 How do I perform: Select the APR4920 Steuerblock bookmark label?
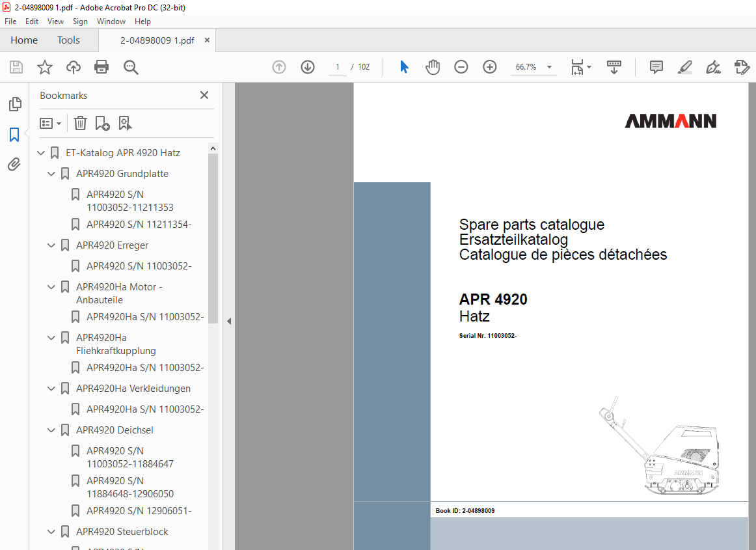tap(122, 532)
